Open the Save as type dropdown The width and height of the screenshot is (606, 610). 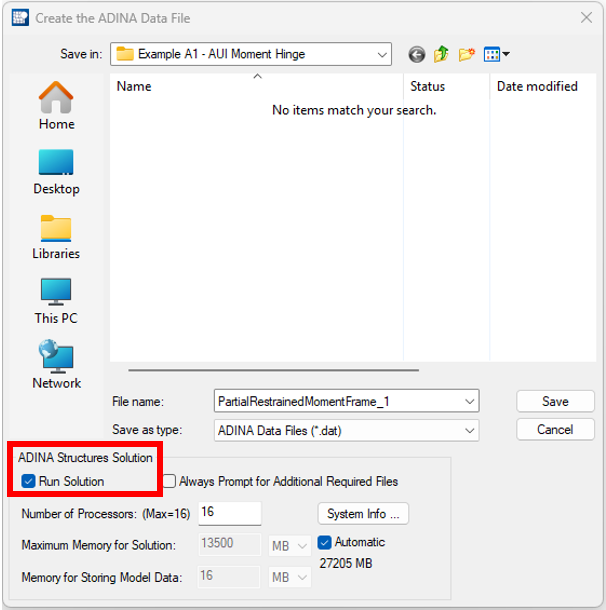tap(469, 431)
